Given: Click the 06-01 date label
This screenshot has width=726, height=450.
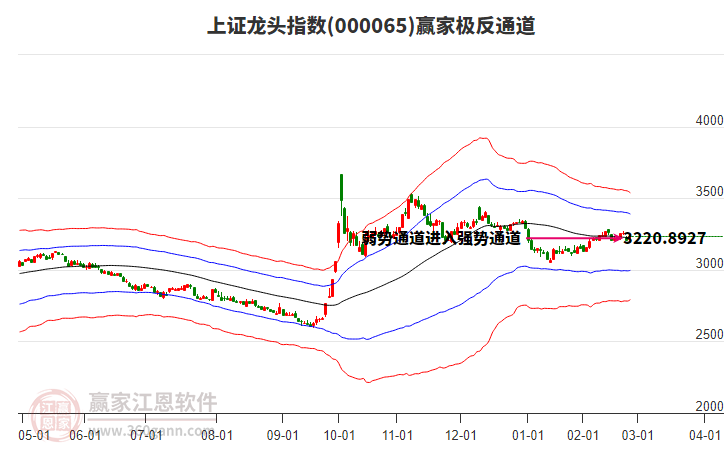Looking at the screenshot, I should coord(85,436).
